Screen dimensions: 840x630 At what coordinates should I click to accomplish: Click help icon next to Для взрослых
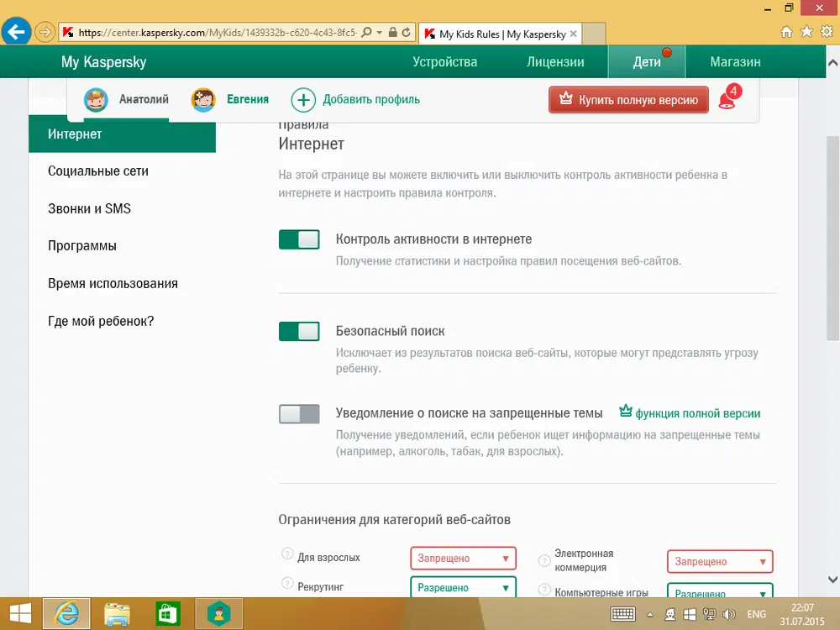287,554
